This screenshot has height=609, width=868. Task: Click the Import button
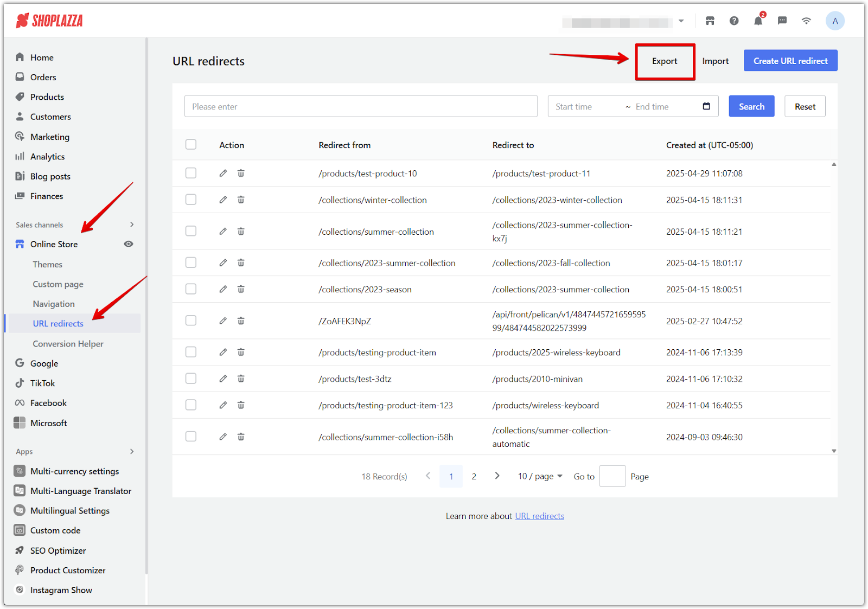[716, 61]
